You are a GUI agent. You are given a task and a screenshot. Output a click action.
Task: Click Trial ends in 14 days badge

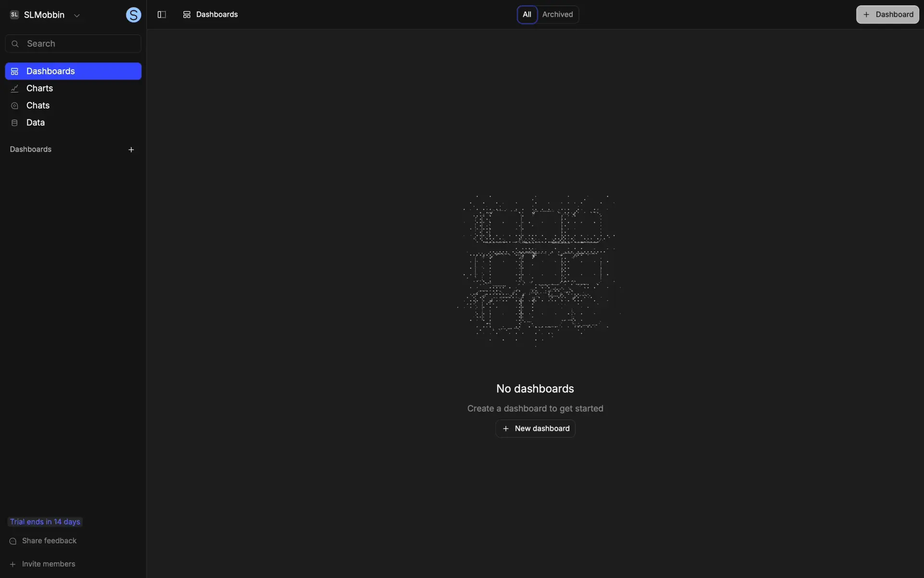point(45,522)
